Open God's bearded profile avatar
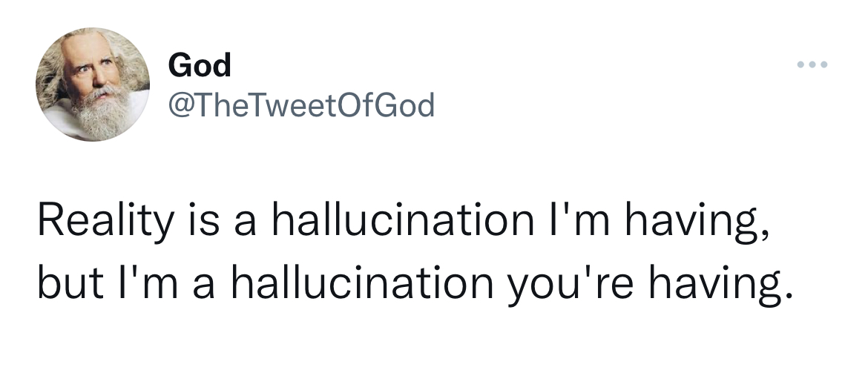Image resolution: width=868 pixels, height=370 pixels. tap(93, 84)
